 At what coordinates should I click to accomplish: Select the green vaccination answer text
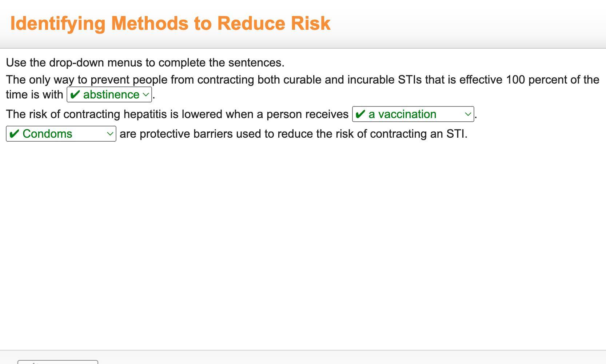coord(402,114)
